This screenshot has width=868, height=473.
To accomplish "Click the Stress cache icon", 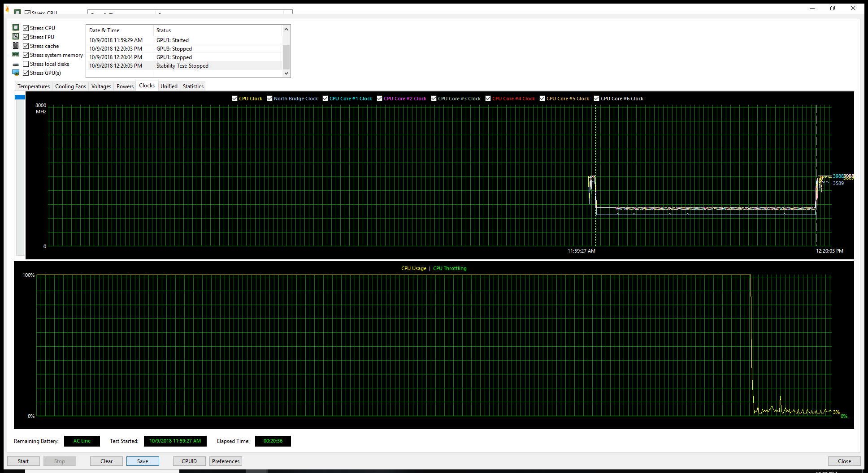I will pyautogui.click(x=16, y=46).
